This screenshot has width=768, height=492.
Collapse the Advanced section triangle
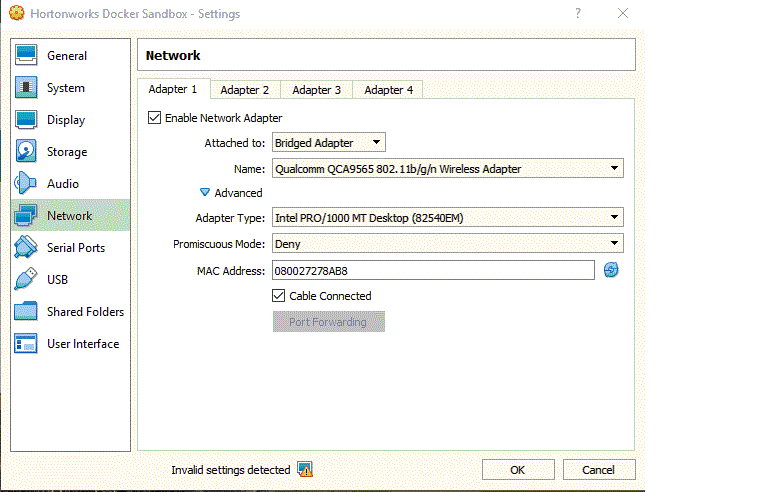tap(205, 192)
